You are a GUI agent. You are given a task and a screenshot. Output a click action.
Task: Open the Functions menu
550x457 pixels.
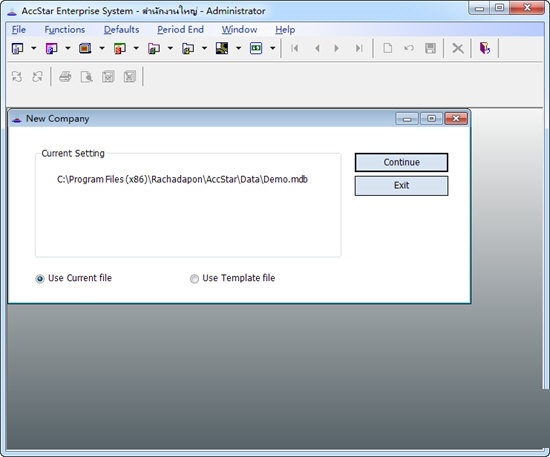click(65, 29)
